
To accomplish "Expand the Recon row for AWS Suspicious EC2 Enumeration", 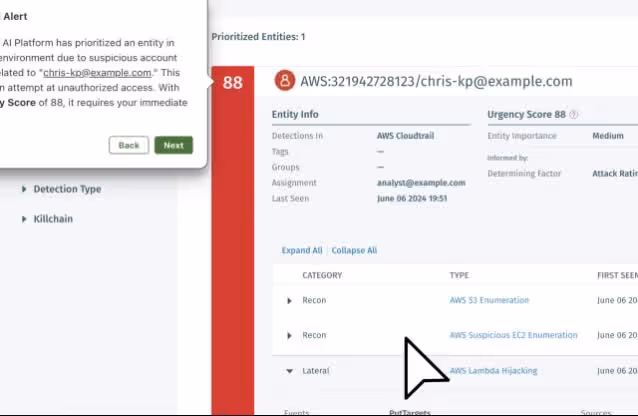I will [x=289, y=336].
